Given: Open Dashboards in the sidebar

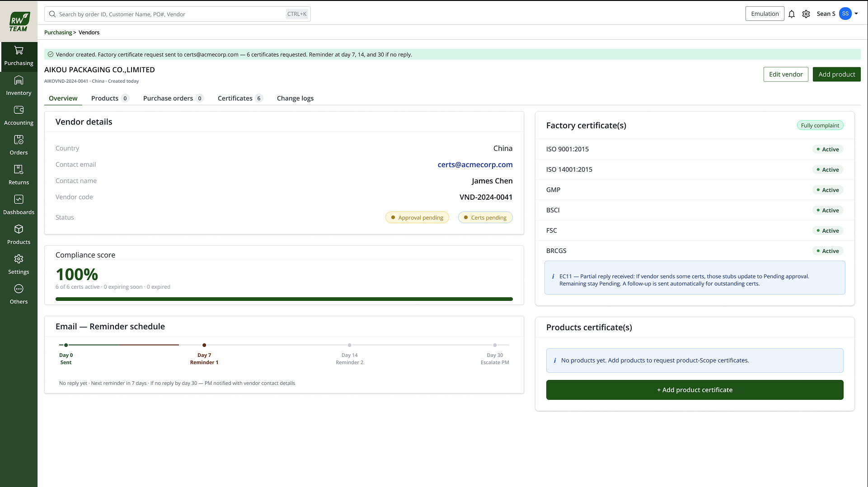Looking at the screenshot, I should (x=19, y=206).
